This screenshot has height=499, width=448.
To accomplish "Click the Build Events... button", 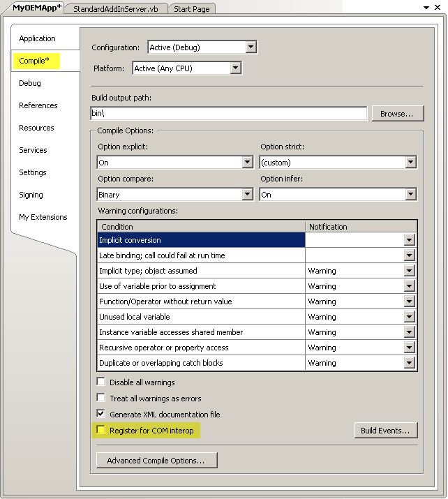I will point(386,431).
